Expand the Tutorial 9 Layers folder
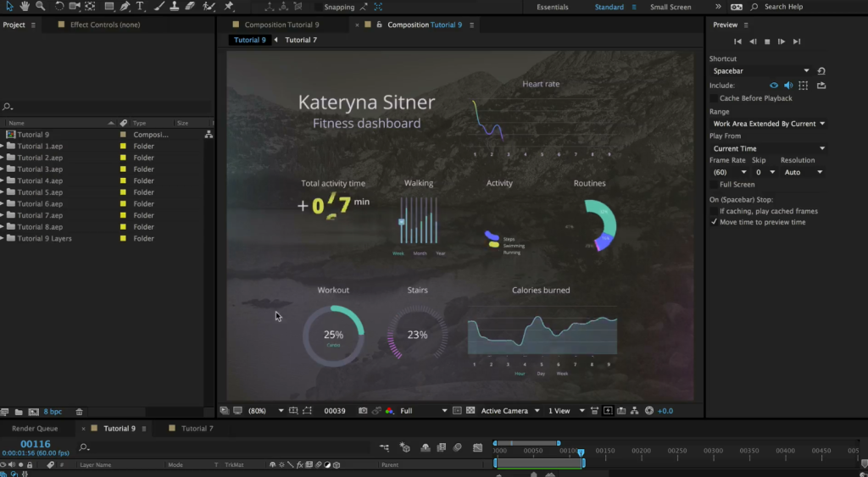 click(x=3, y=239)
